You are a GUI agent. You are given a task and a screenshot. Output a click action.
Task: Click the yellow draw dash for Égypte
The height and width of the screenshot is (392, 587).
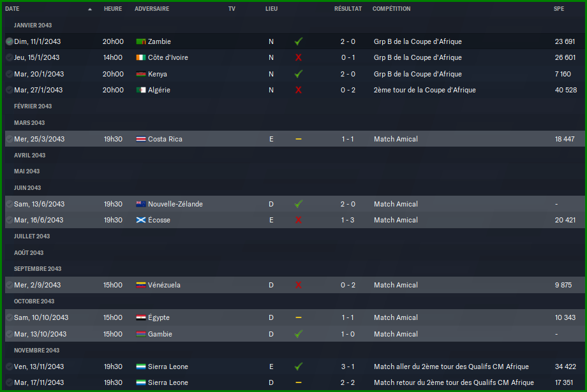tap(299, 317)
